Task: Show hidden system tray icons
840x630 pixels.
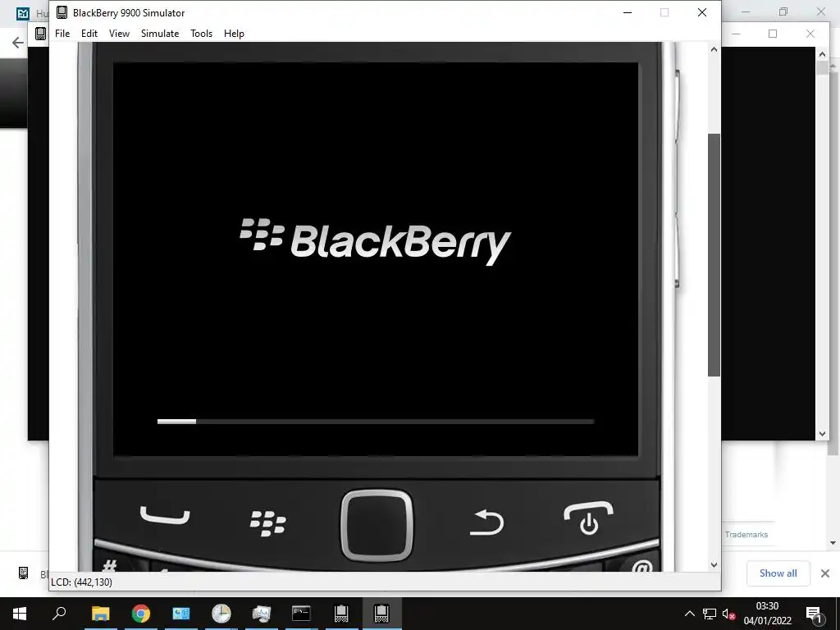Action: 689,614
